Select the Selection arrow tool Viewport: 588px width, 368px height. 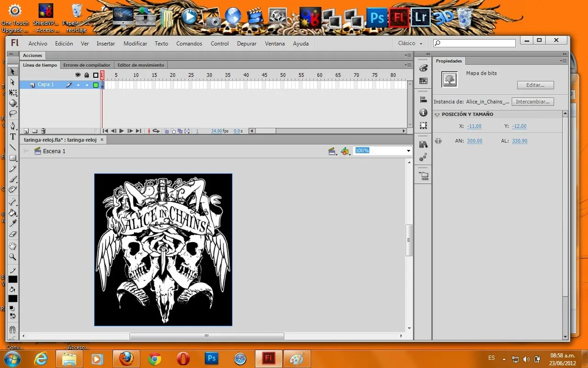pos(13,71)
